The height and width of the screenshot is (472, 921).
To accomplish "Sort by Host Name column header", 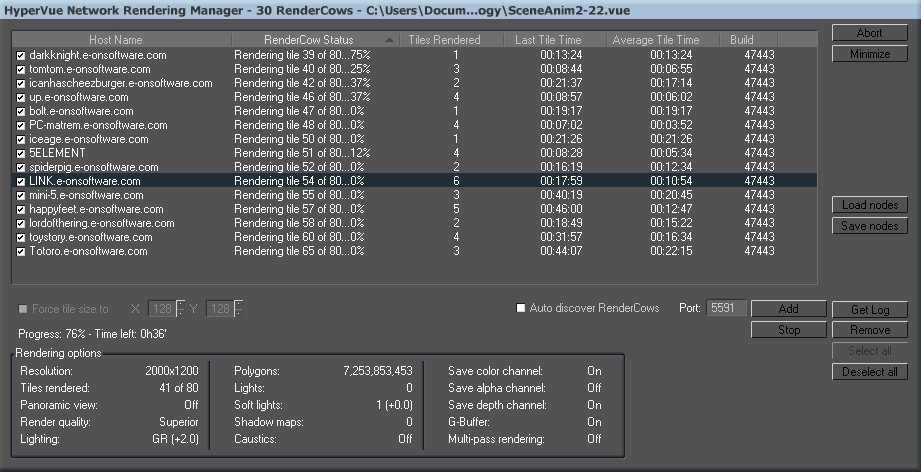I will 122,40.
